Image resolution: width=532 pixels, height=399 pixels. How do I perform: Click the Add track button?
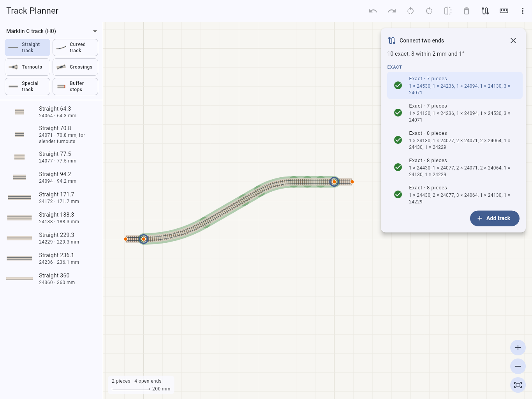click(x=495, y=218)
